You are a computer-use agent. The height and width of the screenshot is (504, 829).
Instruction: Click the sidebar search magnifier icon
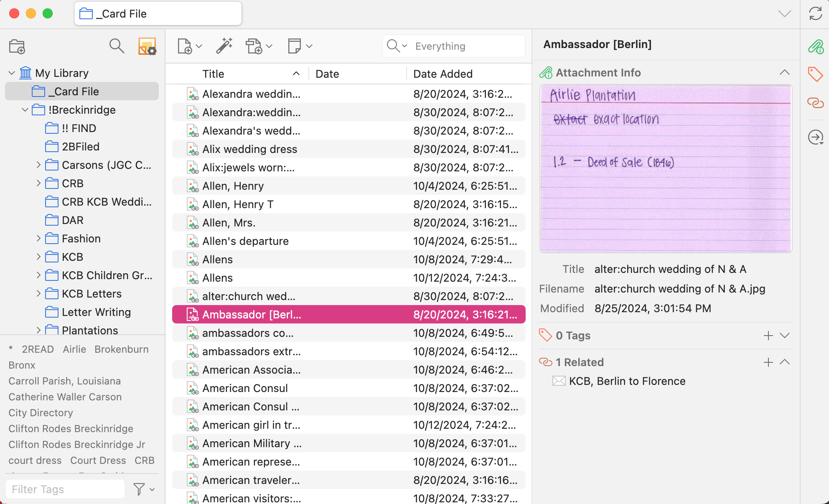coord(117,46)
